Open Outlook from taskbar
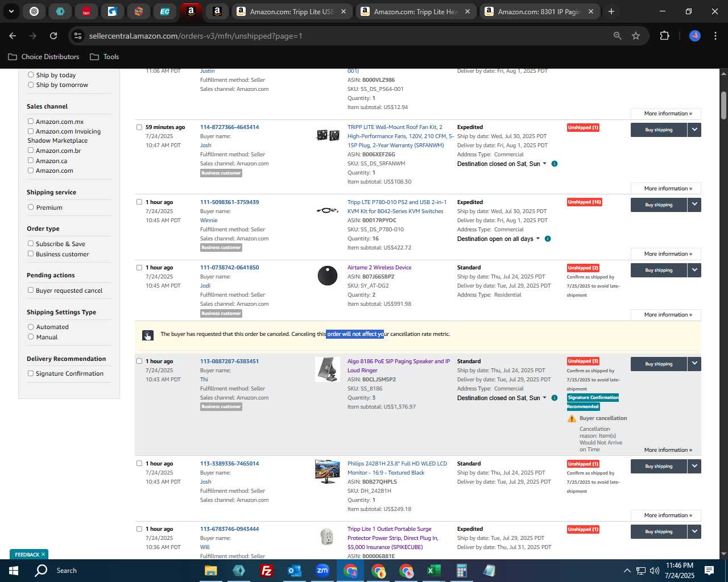Screen dimensions: 728x582 coord(294,571)
